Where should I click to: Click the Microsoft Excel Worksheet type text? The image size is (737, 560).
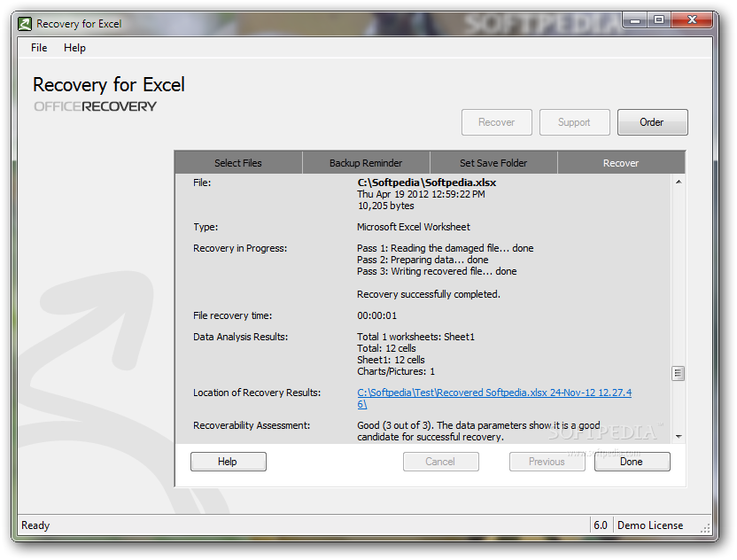click(413, 227)
